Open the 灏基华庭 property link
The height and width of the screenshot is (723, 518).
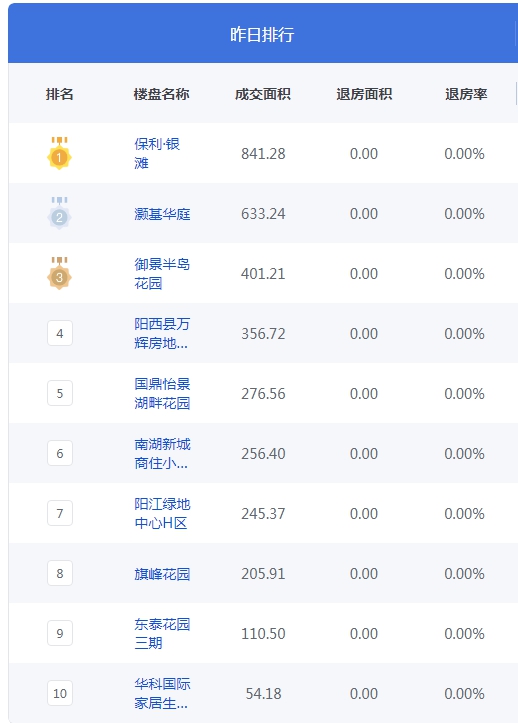coord(162,214)
